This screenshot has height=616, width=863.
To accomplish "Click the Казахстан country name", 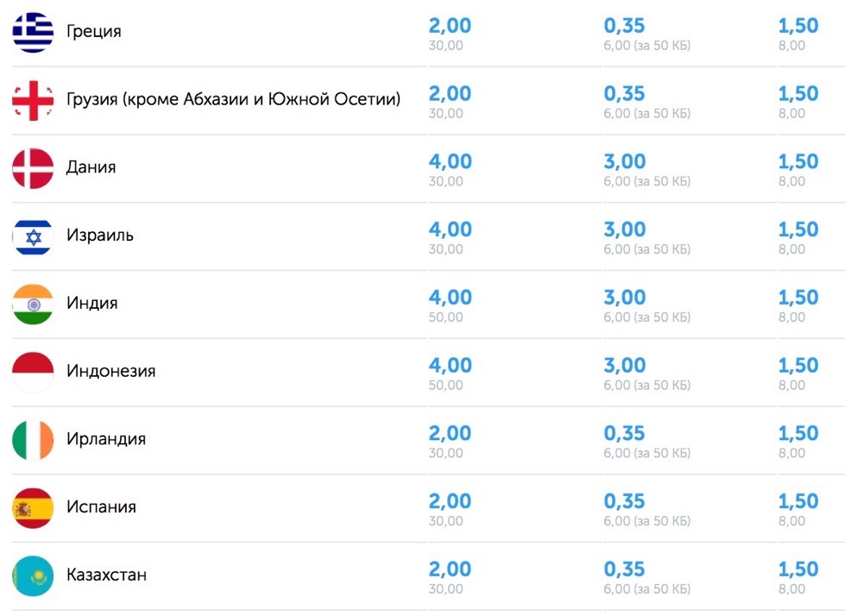I will click(x=106, y=575).
